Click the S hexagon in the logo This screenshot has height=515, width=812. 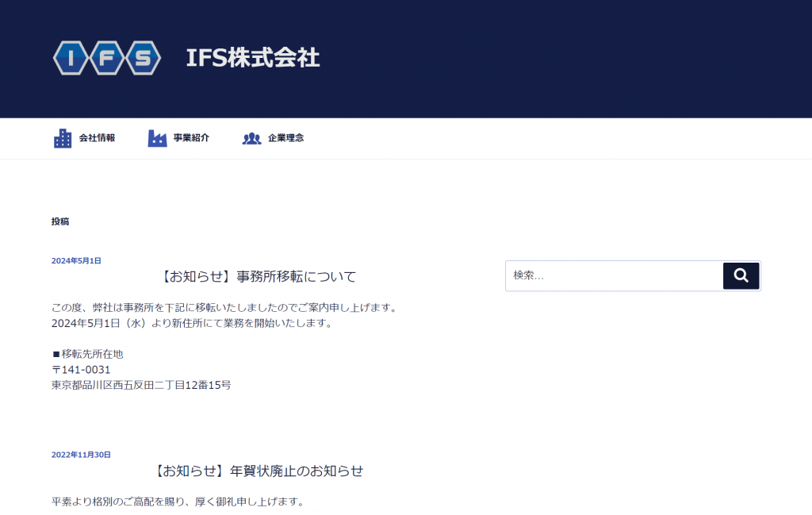point(144,57)
